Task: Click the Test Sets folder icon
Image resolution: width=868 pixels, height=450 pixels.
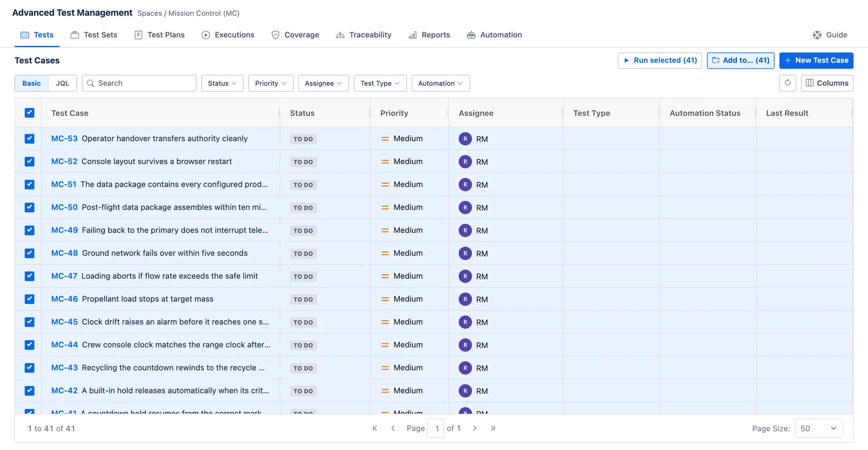Action: (75, 35)
